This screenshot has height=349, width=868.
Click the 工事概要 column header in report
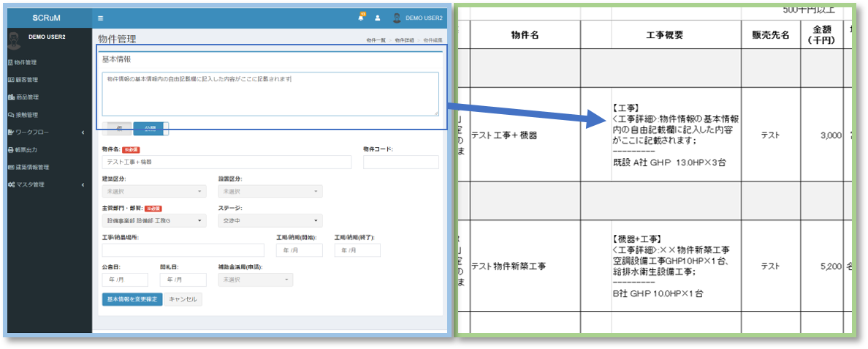pos(664,35)
